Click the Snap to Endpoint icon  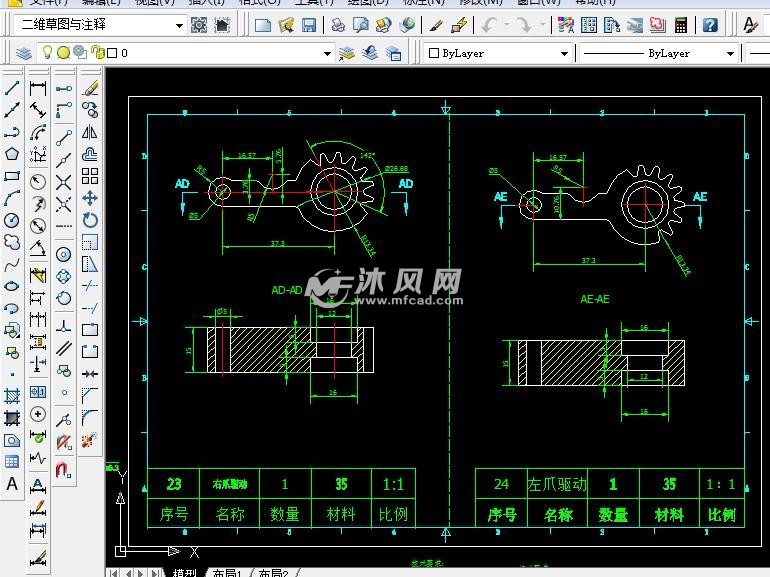tap(64, 138)
